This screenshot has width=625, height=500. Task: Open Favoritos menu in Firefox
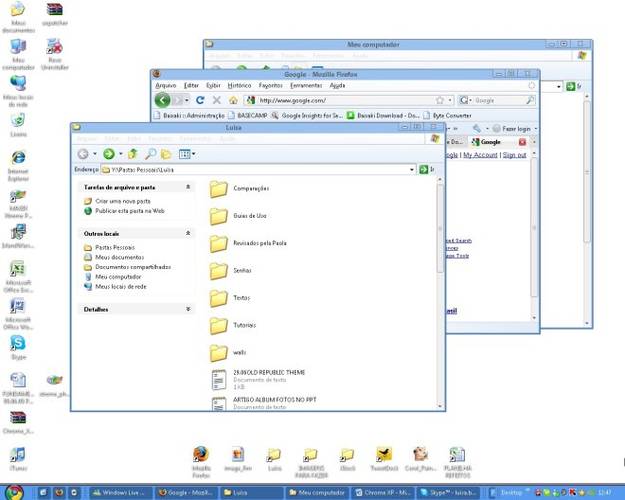[271, 85]
